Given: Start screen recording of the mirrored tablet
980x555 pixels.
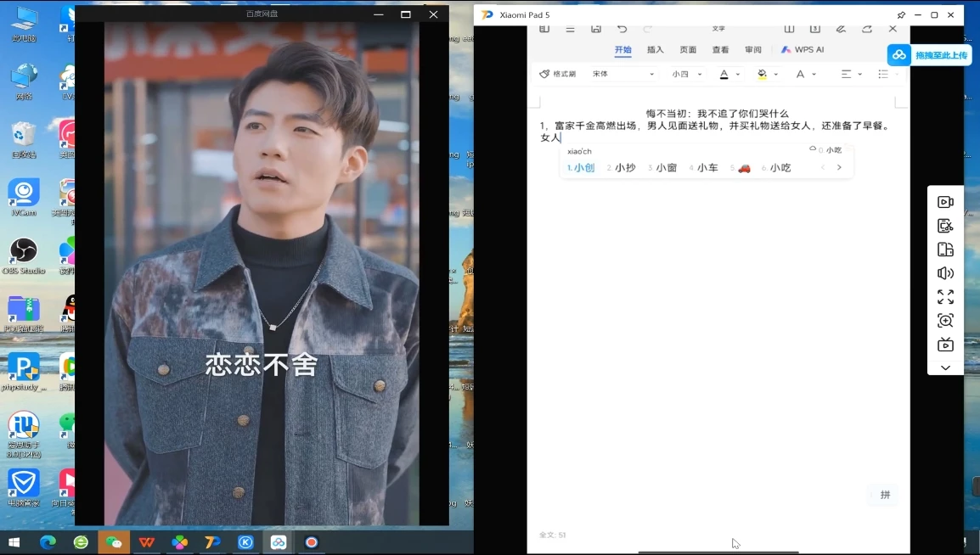Looking at the screenshot, I should pos(945,202).
